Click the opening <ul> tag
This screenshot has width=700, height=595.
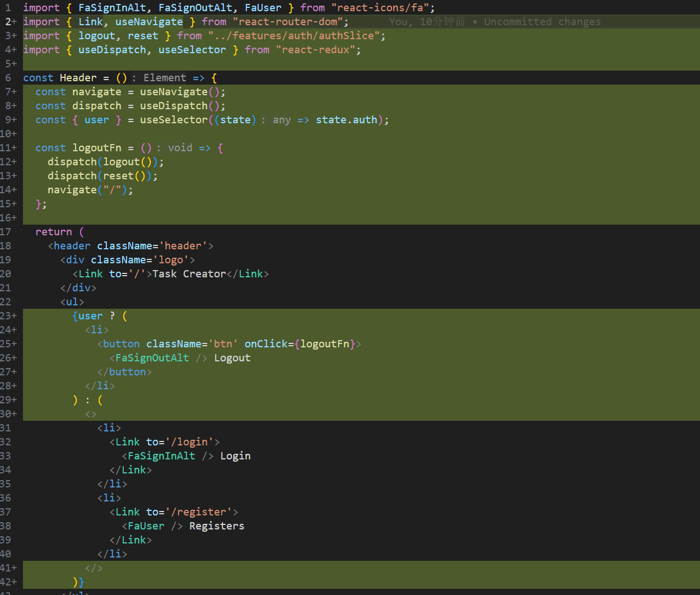tap(72, 302)
